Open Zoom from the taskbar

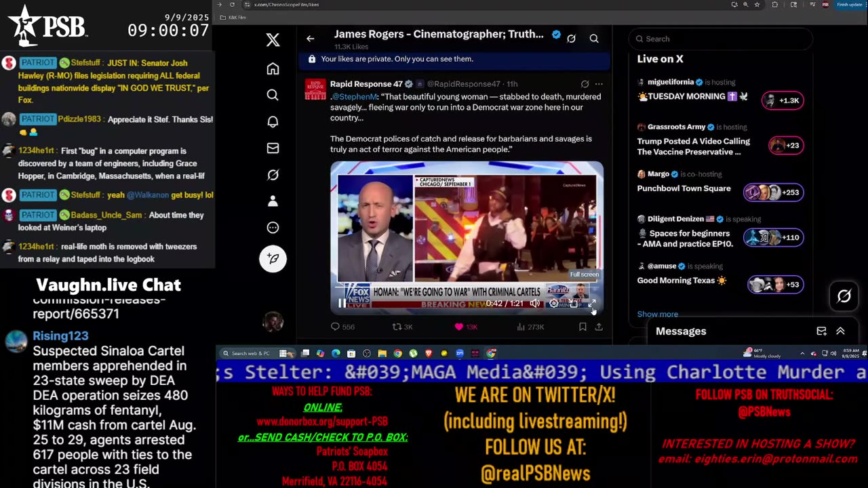460,353
